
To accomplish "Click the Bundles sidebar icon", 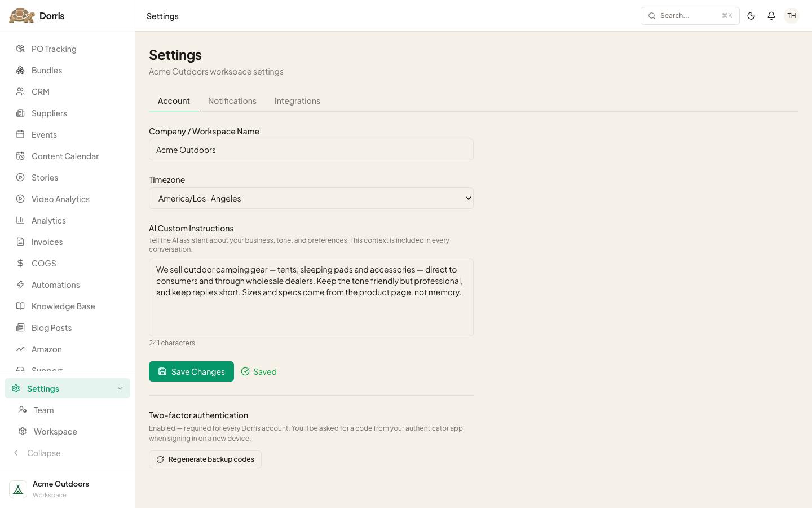I will pos(20,71).
